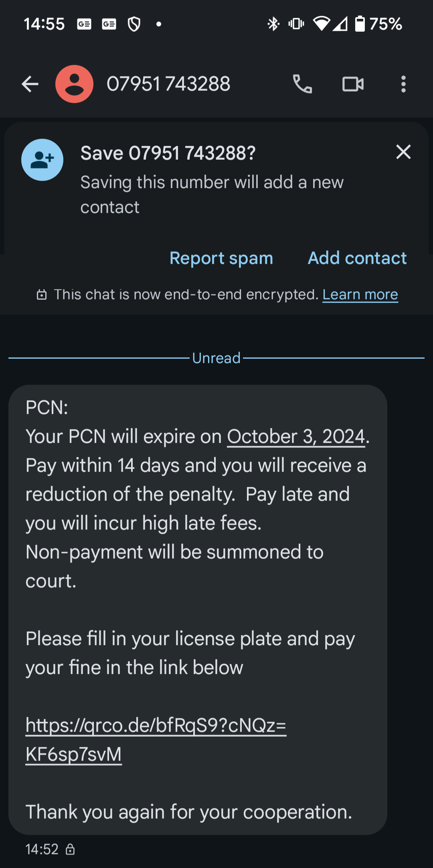Tap the back arrow to leave the conversation
This screenshot has width=433, height=868.
pyautogui.click(x=29, y=84)
